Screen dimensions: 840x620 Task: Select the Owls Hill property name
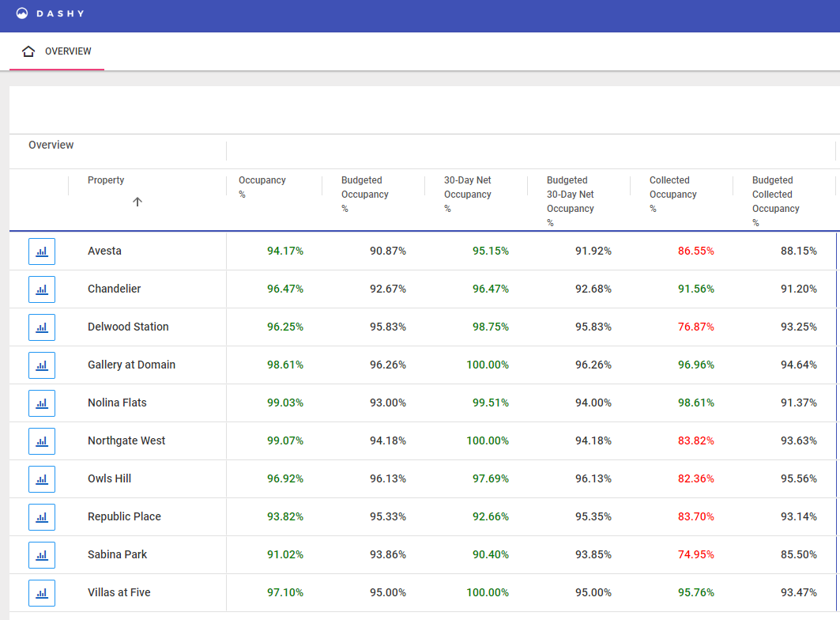pos(109,479)
